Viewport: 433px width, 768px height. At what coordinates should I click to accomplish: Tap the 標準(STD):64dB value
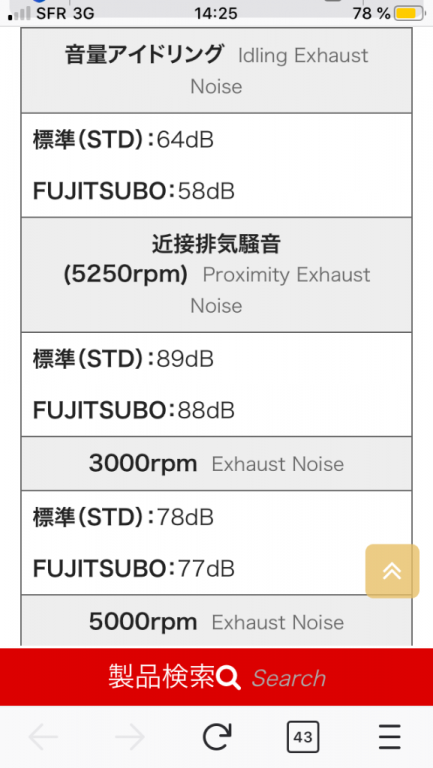[x=123, y=140]
